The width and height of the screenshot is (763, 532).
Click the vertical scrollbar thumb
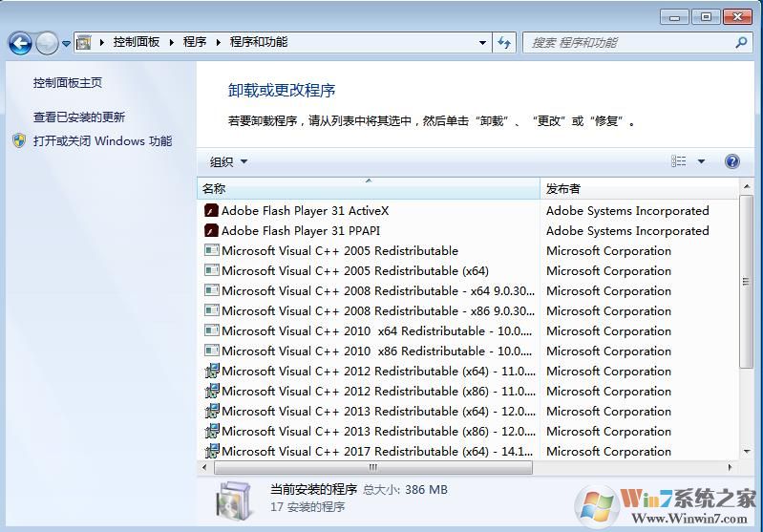(x=746, y=282)
